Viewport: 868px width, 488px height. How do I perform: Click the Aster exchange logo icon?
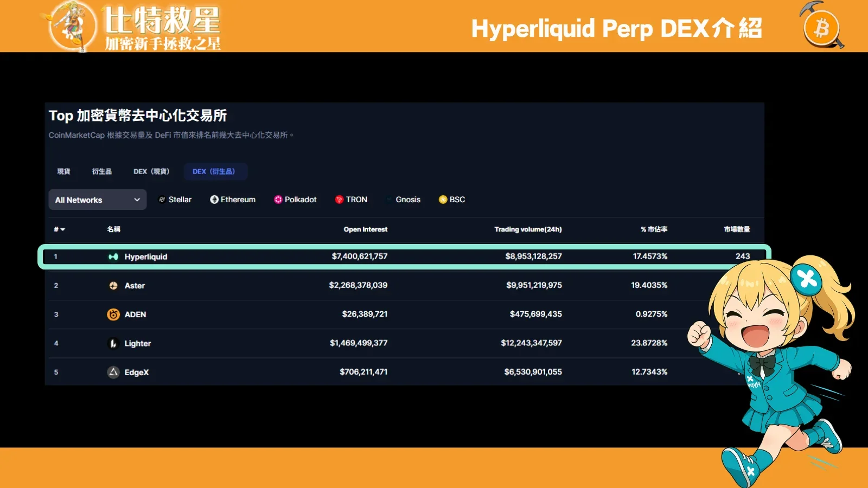click(x=113, y=285)
